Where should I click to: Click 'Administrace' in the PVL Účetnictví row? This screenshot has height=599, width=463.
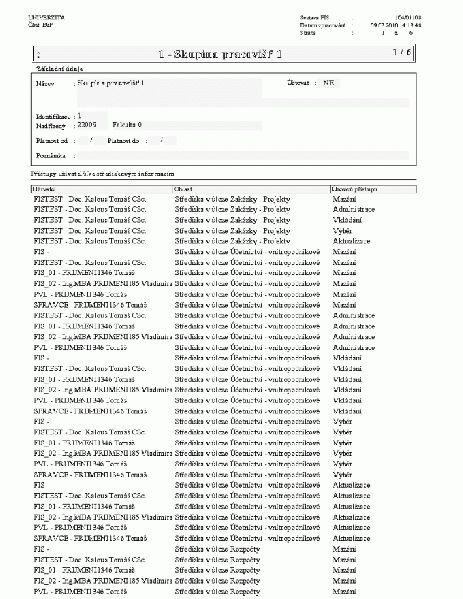click(x=354, y=347)
